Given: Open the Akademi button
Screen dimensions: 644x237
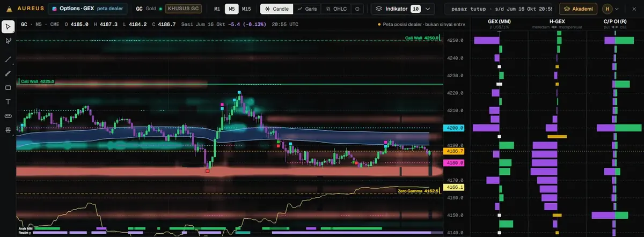Looking at the screenshot, I should coord(578,9).
